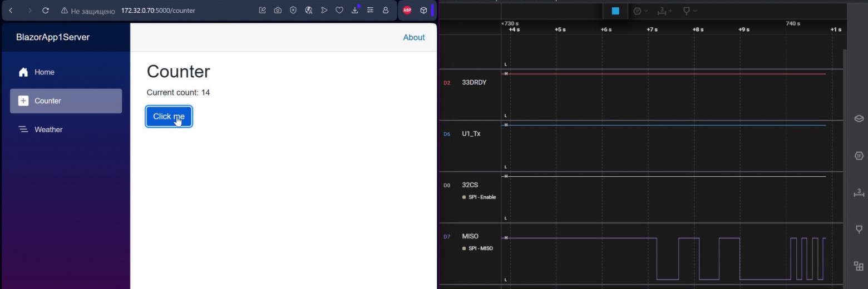The image size is (868, 289).
Task: Open the browser profile icon
Action: click(386, 11)
